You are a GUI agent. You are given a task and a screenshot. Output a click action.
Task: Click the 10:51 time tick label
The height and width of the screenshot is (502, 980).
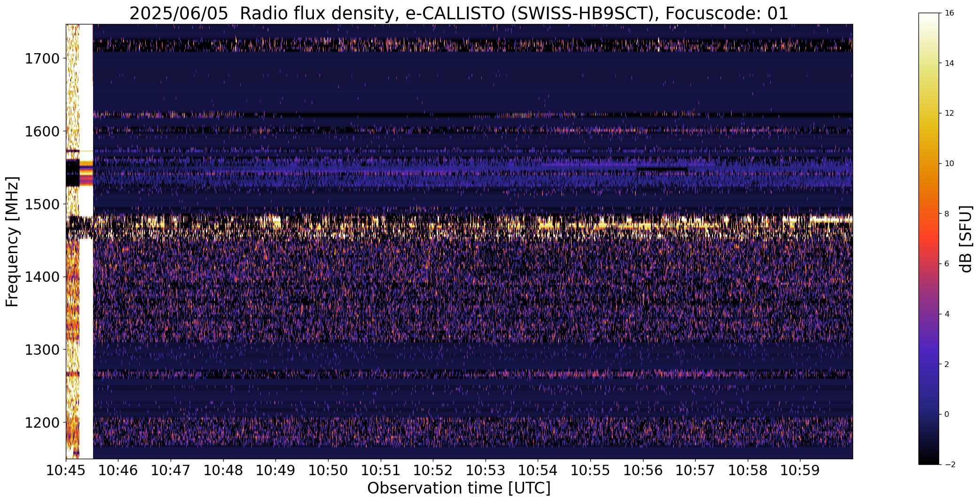coord(381,470)
